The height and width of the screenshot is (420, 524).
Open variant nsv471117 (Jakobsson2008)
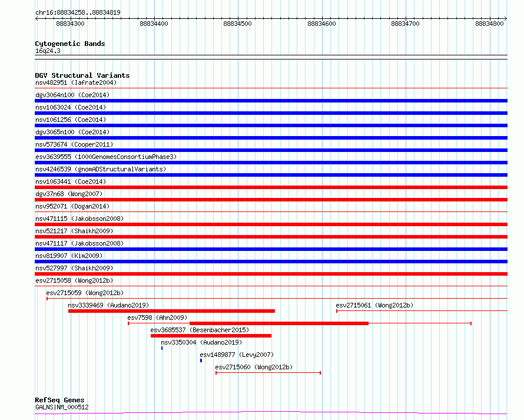click(x=79, y=243)
